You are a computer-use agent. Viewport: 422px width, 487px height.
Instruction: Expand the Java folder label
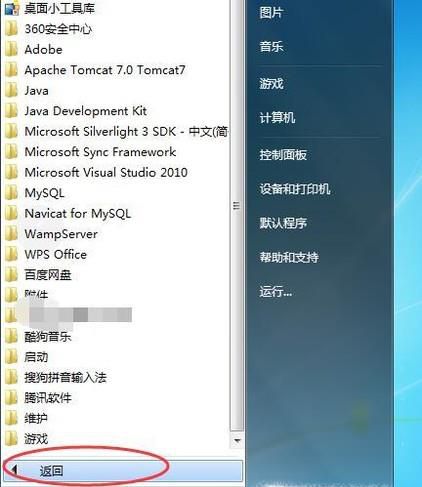36,91
